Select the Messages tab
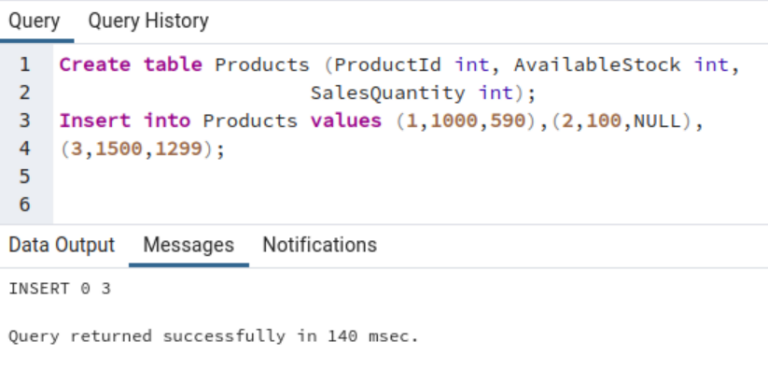 click(x=189, y=245)
